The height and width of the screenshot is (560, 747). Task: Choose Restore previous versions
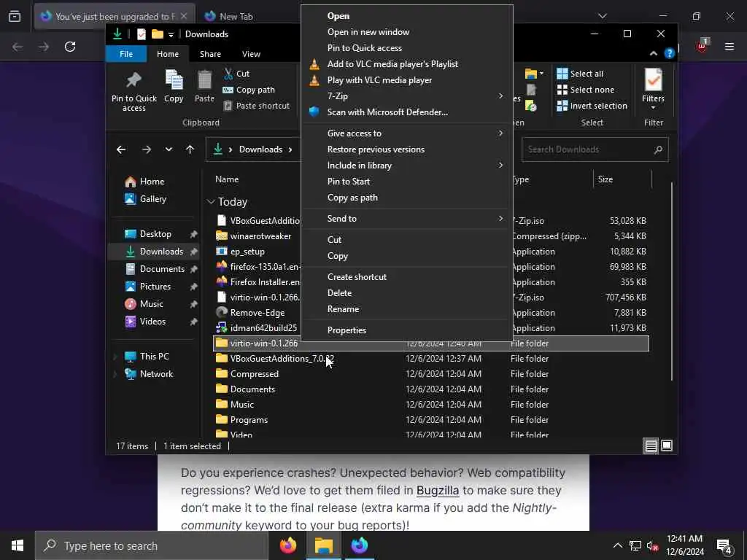pos(407,149)
